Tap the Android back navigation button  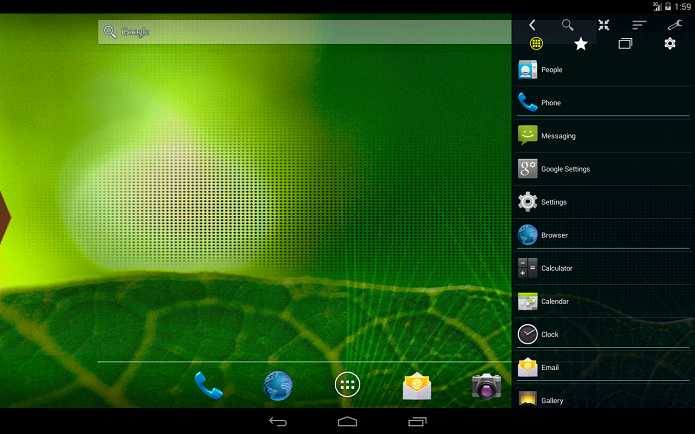point(278,422)
